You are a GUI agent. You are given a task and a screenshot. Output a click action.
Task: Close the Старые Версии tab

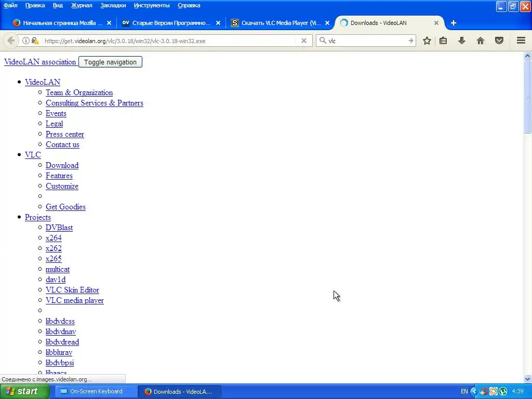(x=218, y=23)
